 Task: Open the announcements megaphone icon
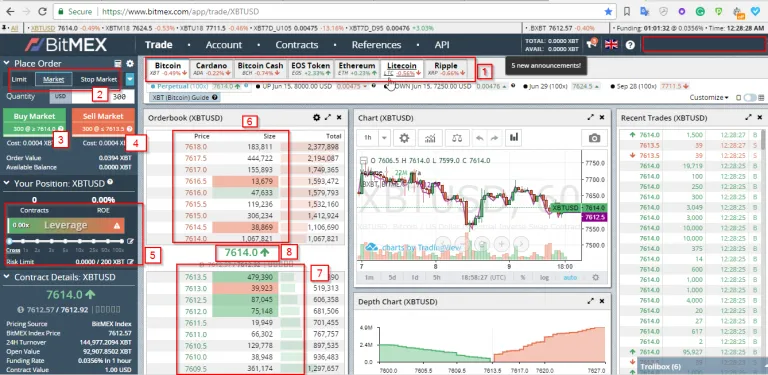[591, 45]
